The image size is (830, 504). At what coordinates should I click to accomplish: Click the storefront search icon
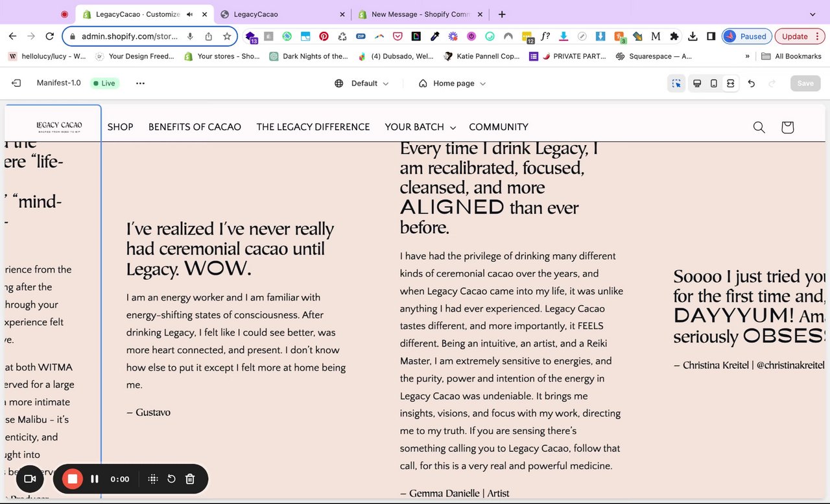coord(759,127)
